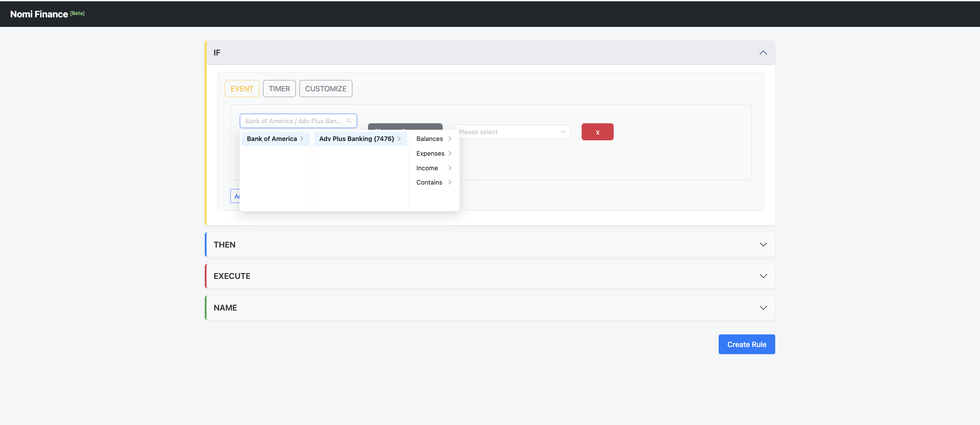Click the account cascader search field
The image size is (980, 425).
point(298,121)
